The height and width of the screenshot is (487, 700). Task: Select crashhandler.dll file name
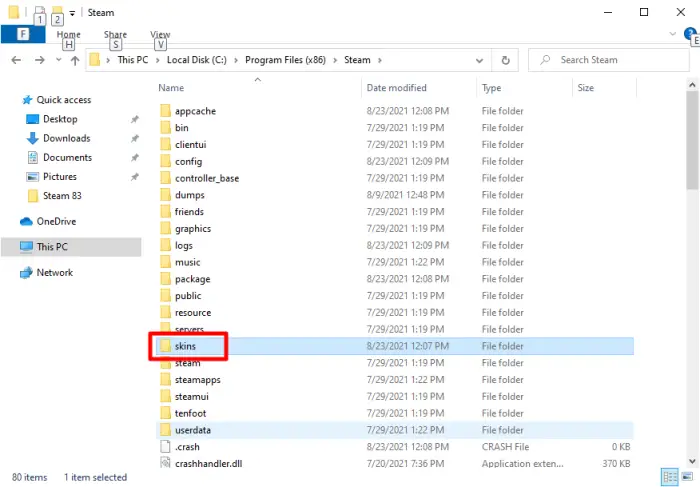pos(208,464)
